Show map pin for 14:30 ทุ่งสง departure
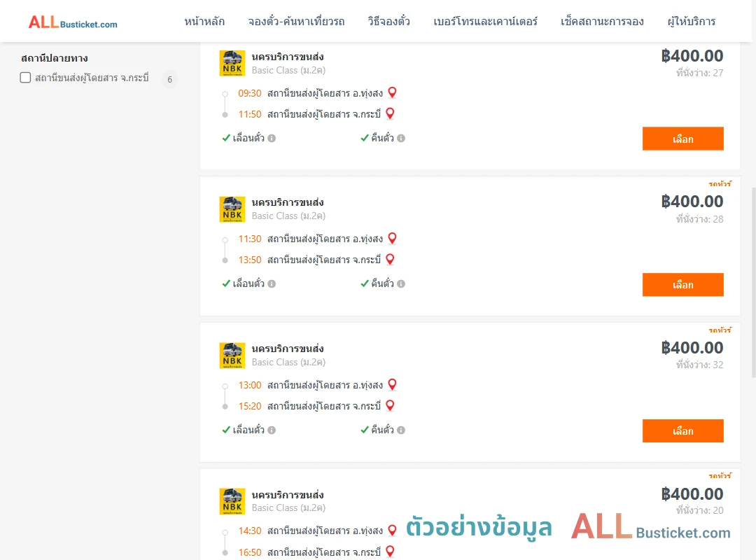The height and width of the screenshot is (560, 756). pyautogui.click(x=393, y=531)
